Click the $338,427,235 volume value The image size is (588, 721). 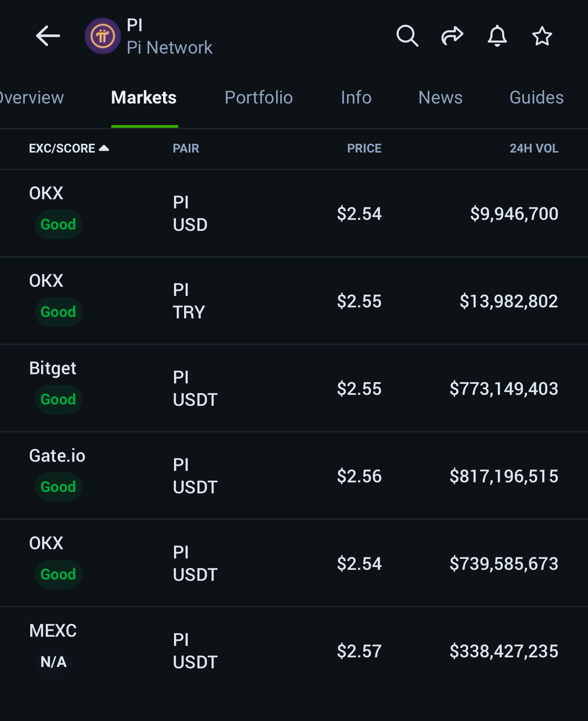tap(504, 651)
